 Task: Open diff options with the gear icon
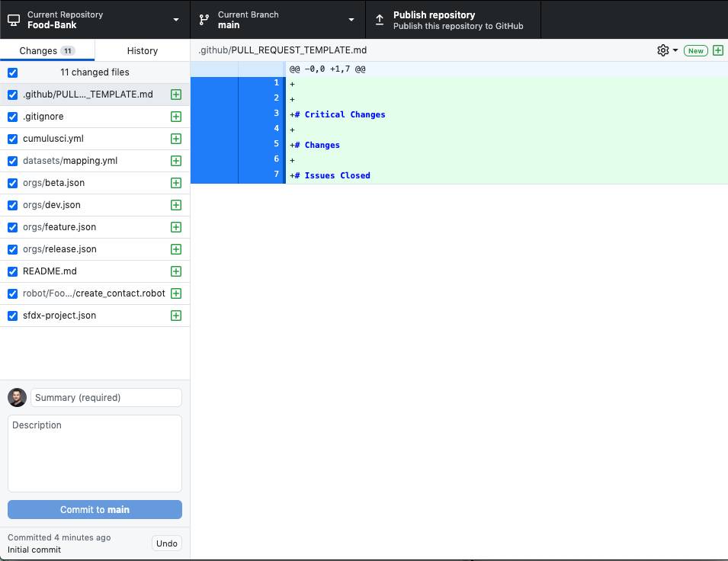[661, 50]
